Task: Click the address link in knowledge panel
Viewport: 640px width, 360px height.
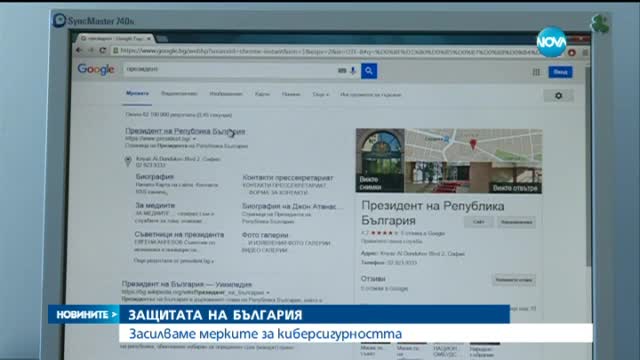Action: tap(422, 254)
